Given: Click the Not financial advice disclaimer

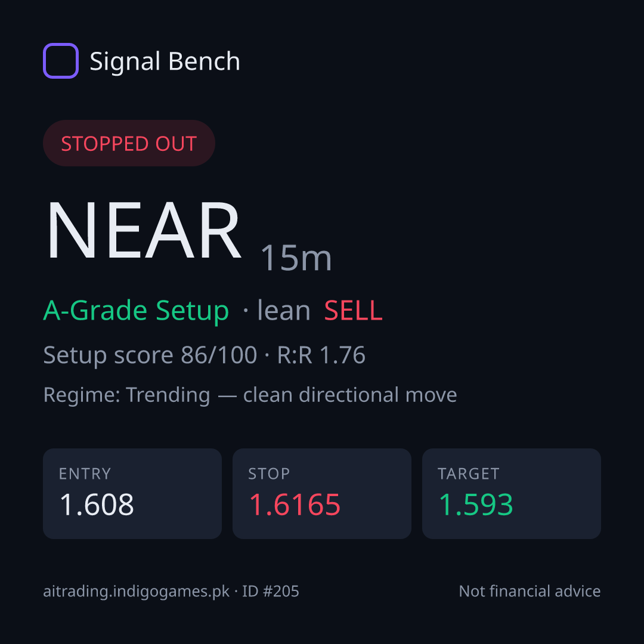Looking at the screenshot, I should click(530, 591).
